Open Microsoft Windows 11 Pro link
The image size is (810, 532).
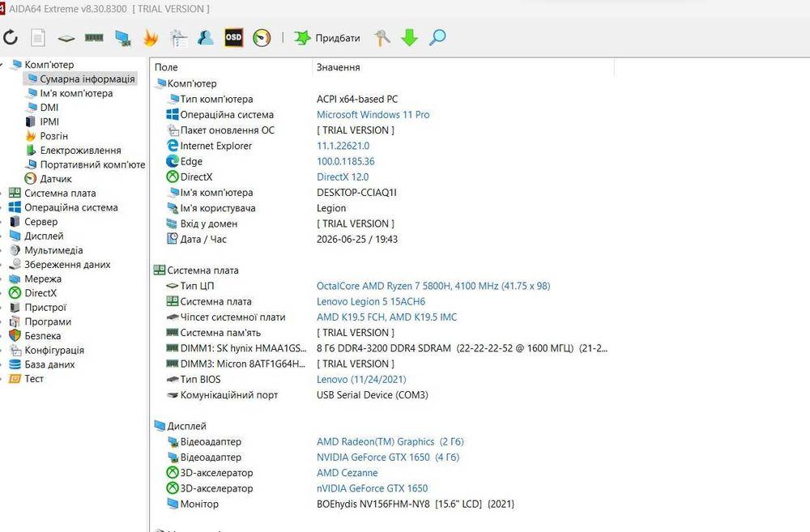[x=373, y=115]
